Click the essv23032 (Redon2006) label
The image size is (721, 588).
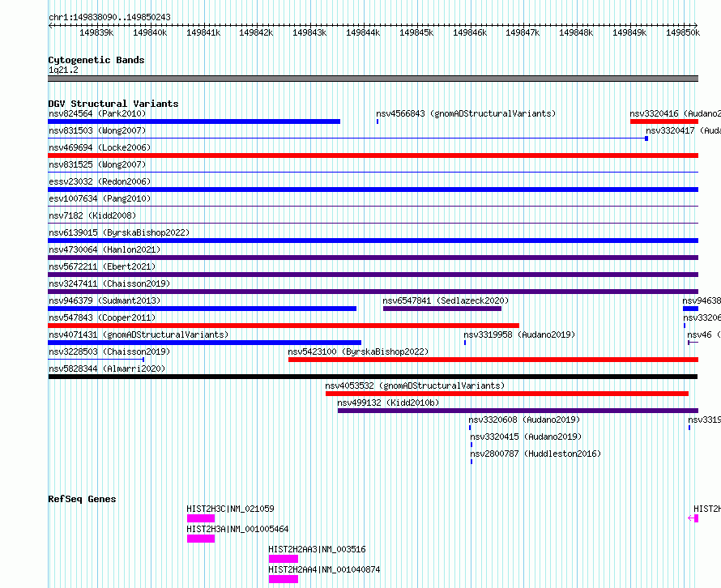coord(100,181)
